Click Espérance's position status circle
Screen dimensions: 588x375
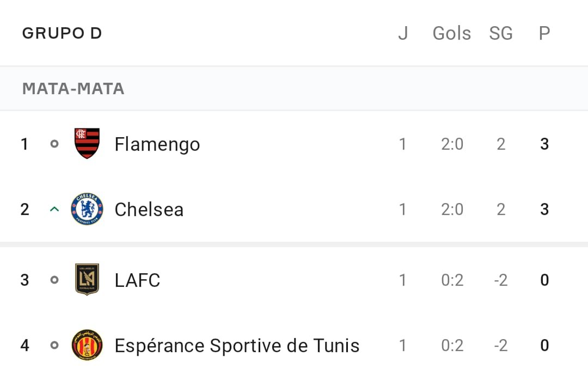click(x=54, y=345)
